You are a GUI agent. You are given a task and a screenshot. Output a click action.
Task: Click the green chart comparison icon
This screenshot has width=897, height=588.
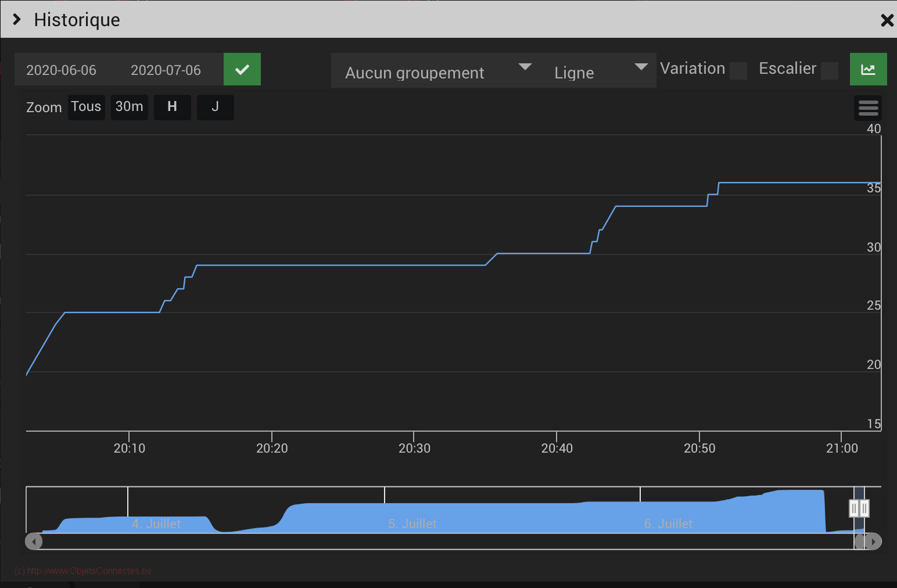[869, 69]
